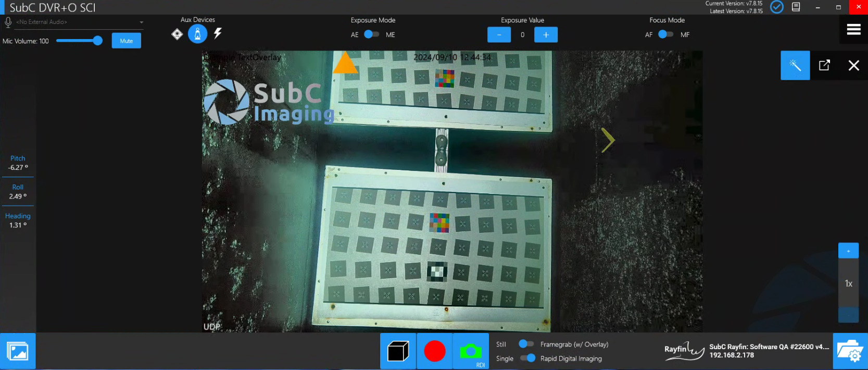Increase Exposure Value with the plus button
This screenshot has width=868, height=370.
point(546,35)
